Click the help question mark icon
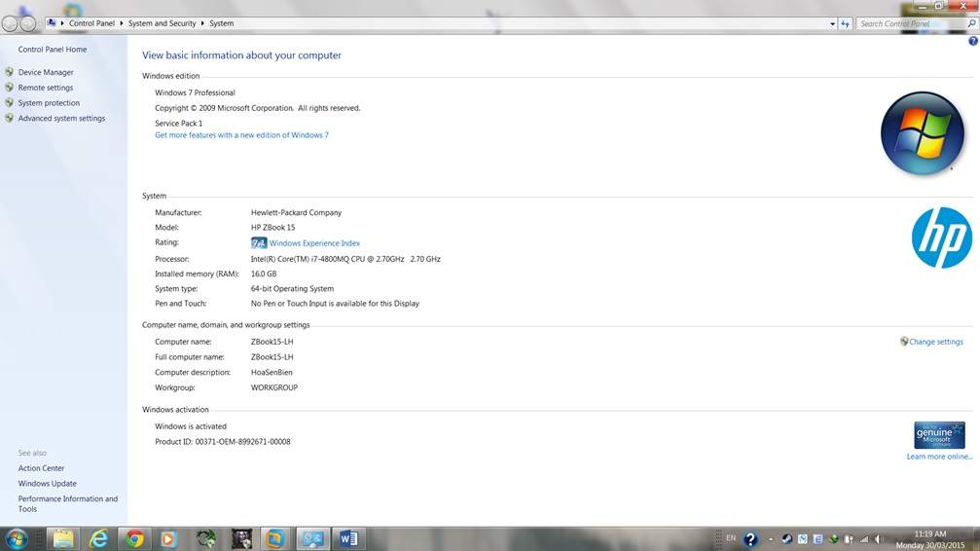 [972, 41]
